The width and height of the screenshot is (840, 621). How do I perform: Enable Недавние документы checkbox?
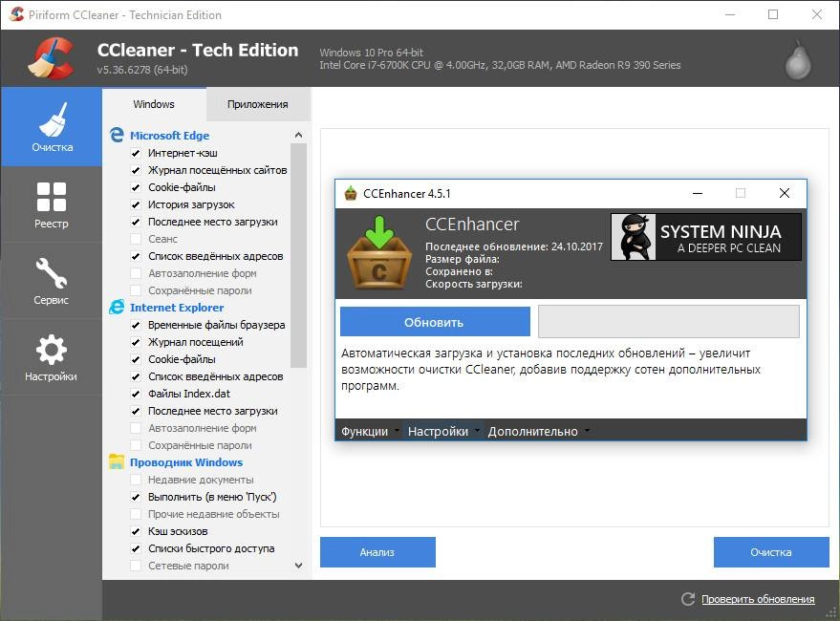pos(136,479)
